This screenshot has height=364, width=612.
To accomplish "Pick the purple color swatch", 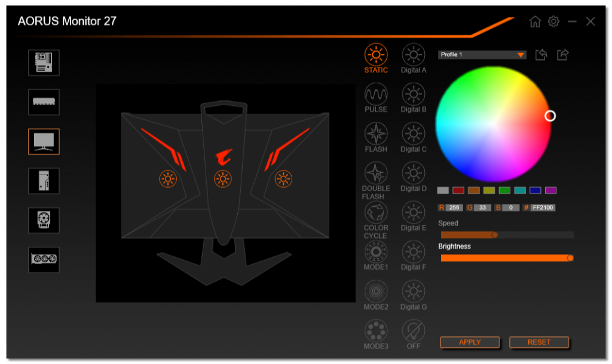I will 550,191.
